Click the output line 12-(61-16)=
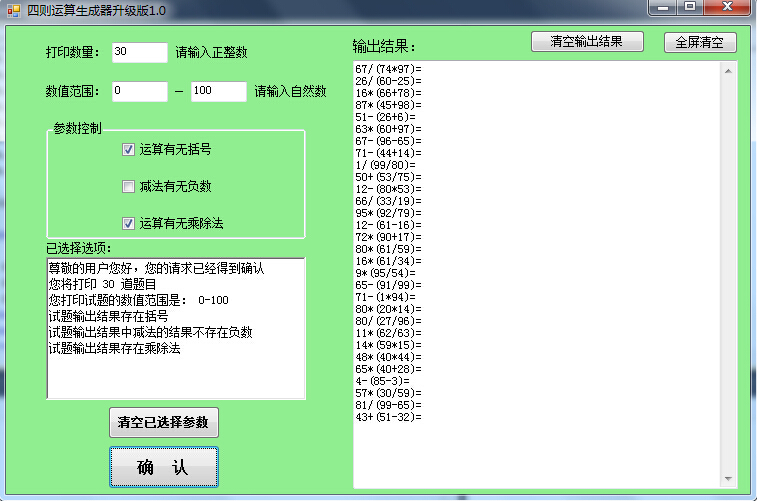Image resolution: width=757 pixels, height=501 pixels. click(388, 225)
